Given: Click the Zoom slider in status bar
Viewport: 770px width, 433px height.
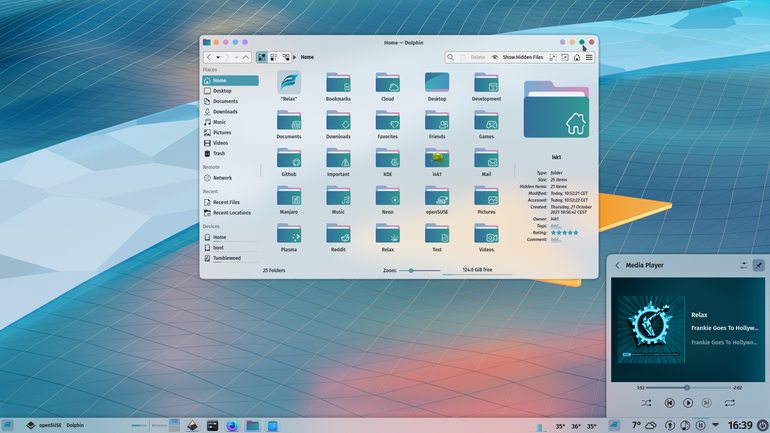Looking at the screenshot, I should click(419, 271).
